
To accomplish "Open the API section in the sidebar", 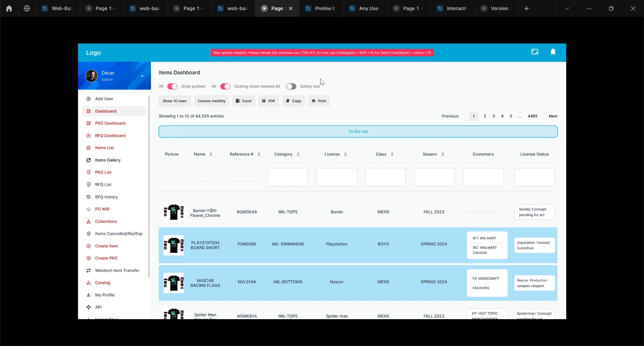I will [x=97, y=307].
